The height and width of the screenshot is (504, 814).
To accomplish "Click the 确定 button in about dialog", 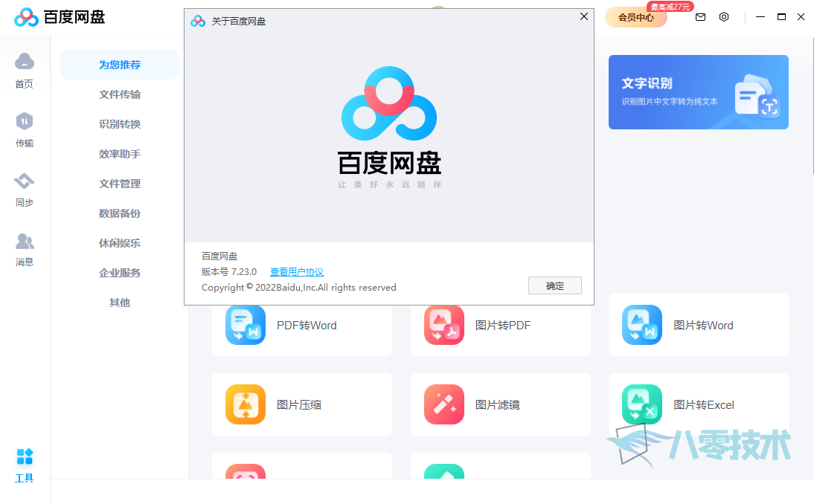I will click(x=555, y=285).
